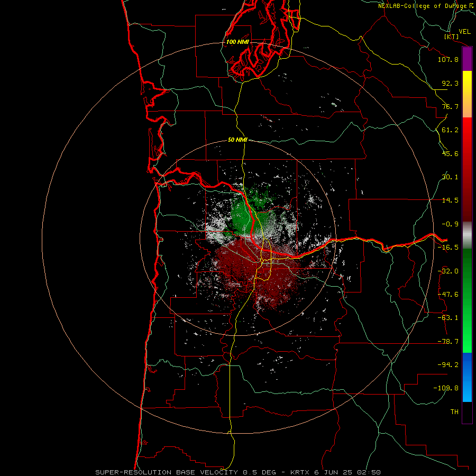This screenshot has width=476, height=476.
Task: Click the 107.8 velocity scale value
Action: 448,59
